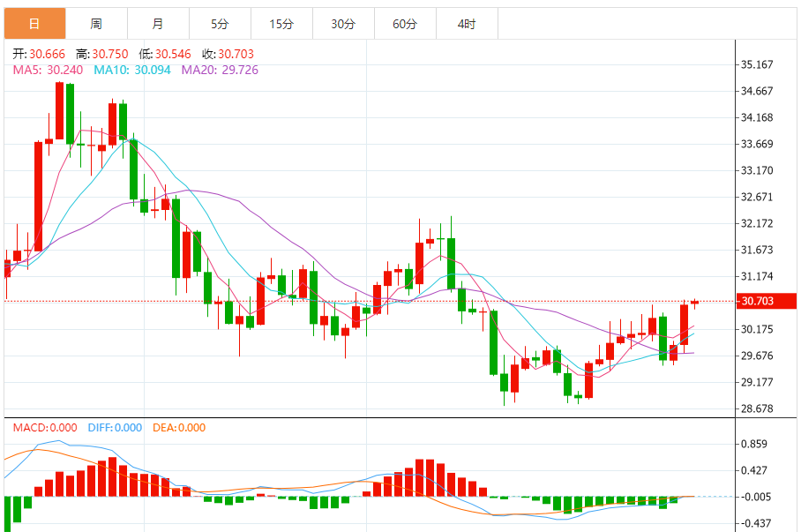This screenshot has width=801, height=532.
Task: Switch to the 周 weekly tab
Action: pos(96,24)
